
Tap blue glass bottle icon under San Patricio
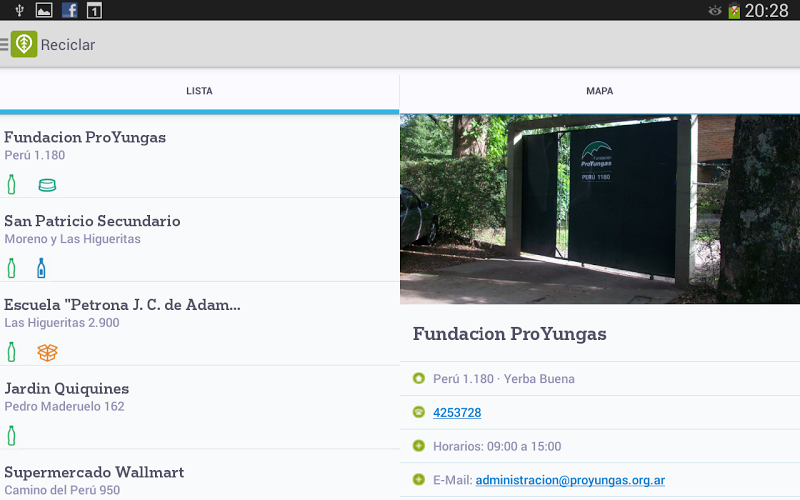[41, 268]
